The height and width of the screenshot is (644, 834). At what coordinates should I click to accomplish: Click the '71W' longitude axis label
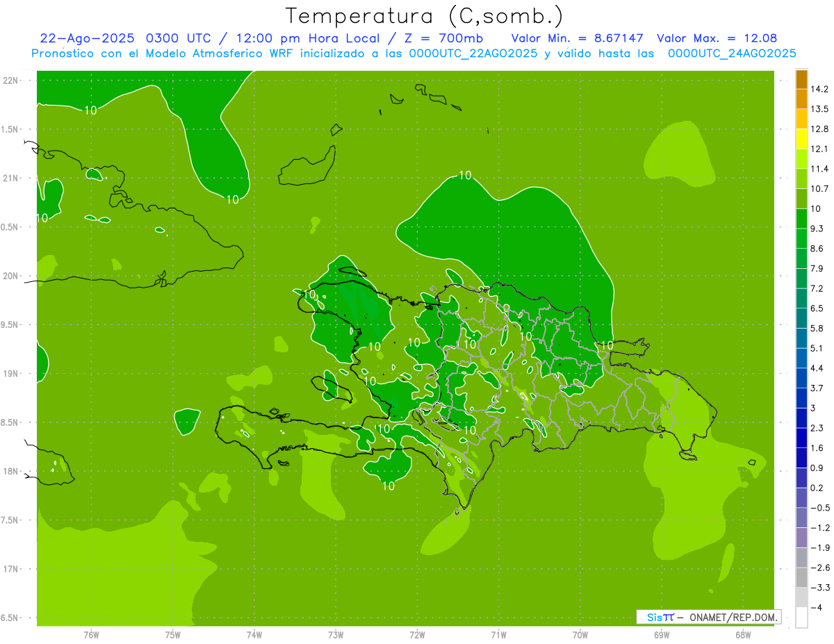(x=498, y=635)
